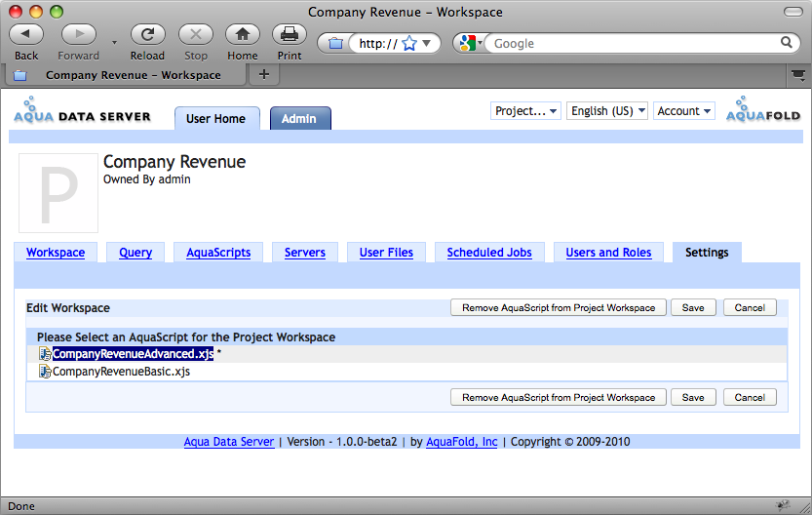This screenshot has width=812, height=515.
Task: Open the Project... dropdown
Action: point(525,111)
